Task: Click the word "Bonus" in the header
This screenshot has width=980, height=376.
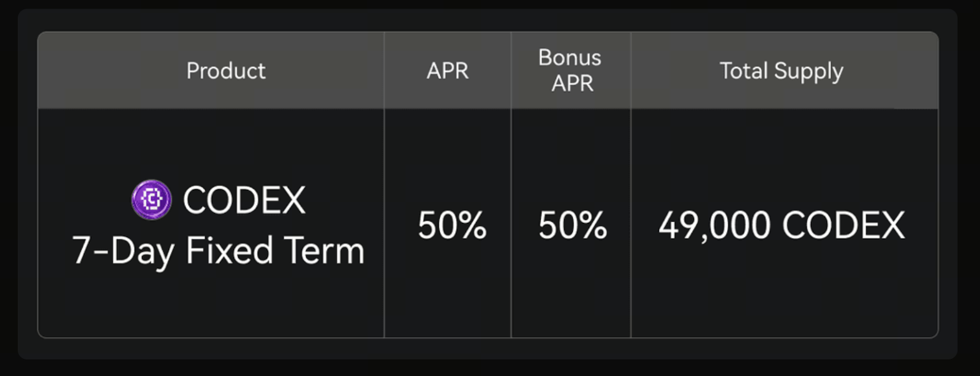Action: (570, 58)
